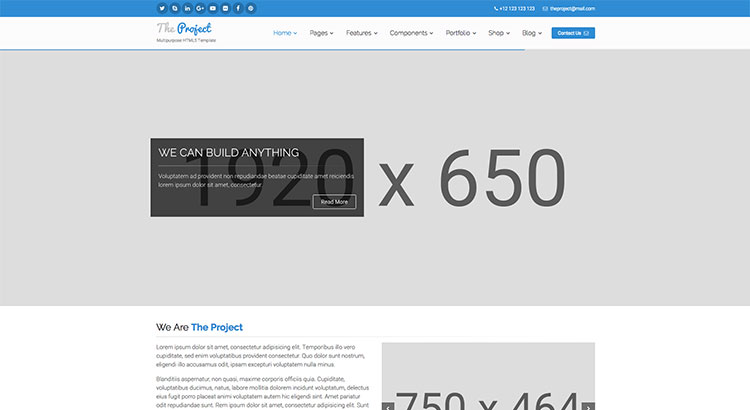Open the Twitter social icon link
Viewport: 750px width, 410px height.
click(x=162, y=8)
